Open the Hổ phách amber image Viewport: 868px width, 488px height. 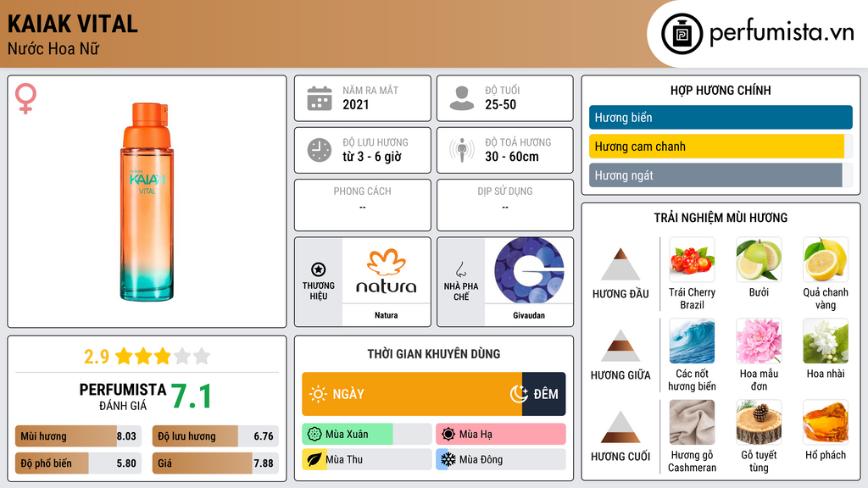[826, 423]
